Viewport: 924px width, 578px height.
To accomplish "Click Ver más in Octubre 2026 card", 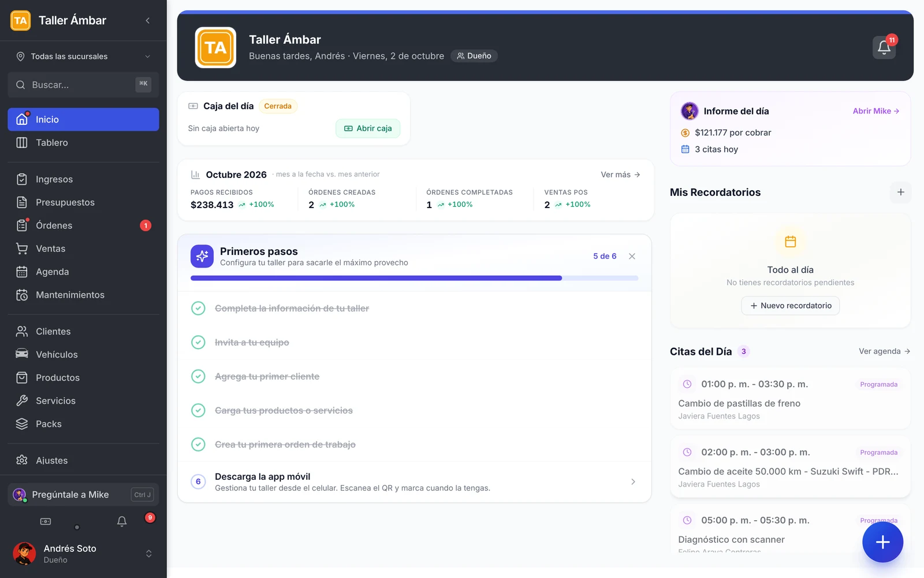I will [620, 175].
